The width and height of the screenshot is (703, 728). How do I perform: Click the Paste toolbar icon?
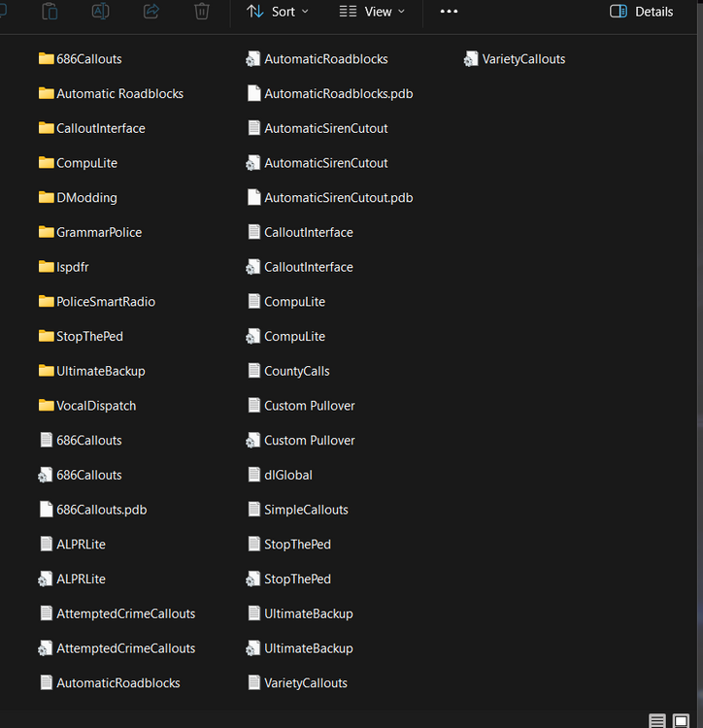tap(50, 11)
